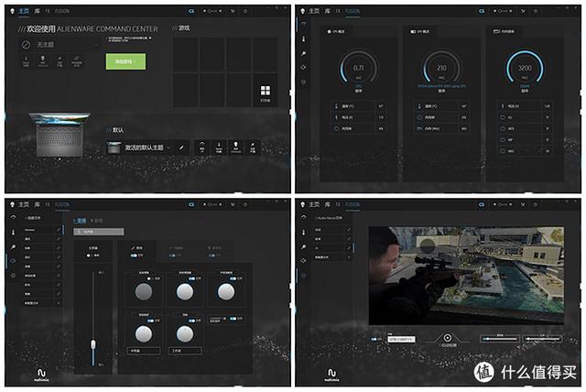586x392 pixels.
Task: Switch to the 重放 playback tab
Action: point(80,221)
